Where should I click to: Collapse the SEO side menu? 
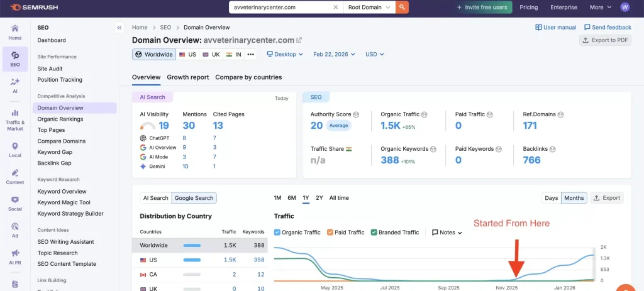(119, 28)
